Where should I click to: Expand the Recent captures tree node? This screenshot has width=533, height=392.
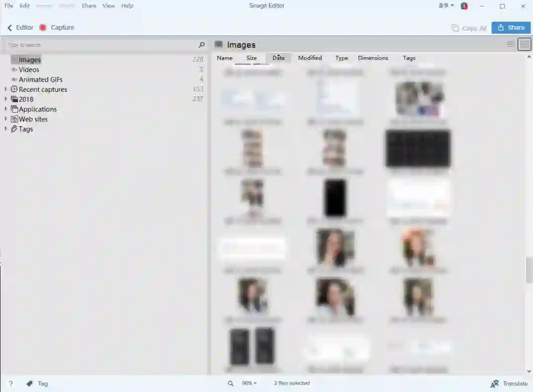click(x=6, y=89)
